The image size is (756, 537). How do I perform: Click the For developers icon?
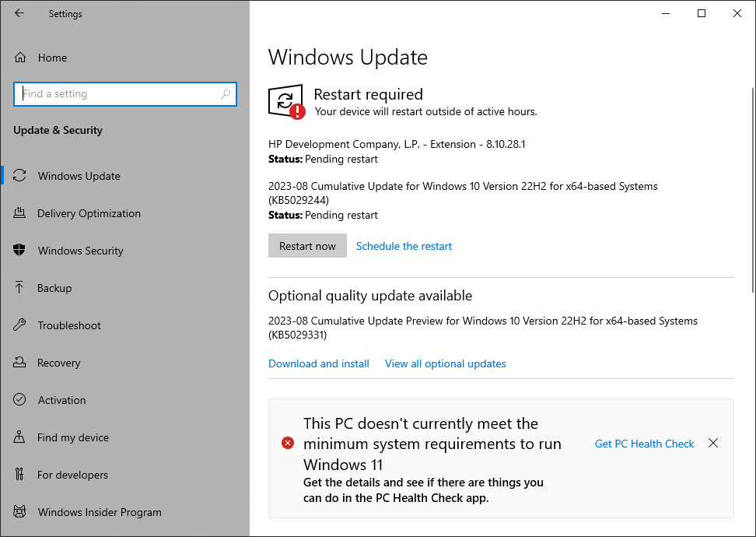(20, 475)
